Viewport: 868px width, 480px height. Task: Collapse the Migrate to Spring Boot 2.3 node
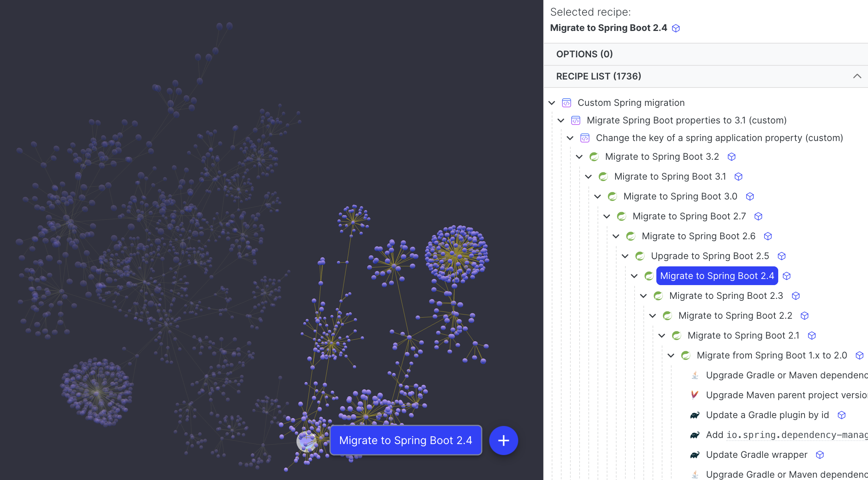[x=643, y=296]
